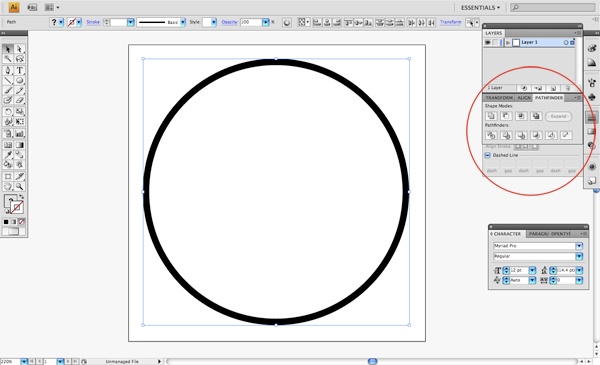The width and height of the screenshot is (600, 365).
Task: Select the Line Segment tool
Action: 8,80
